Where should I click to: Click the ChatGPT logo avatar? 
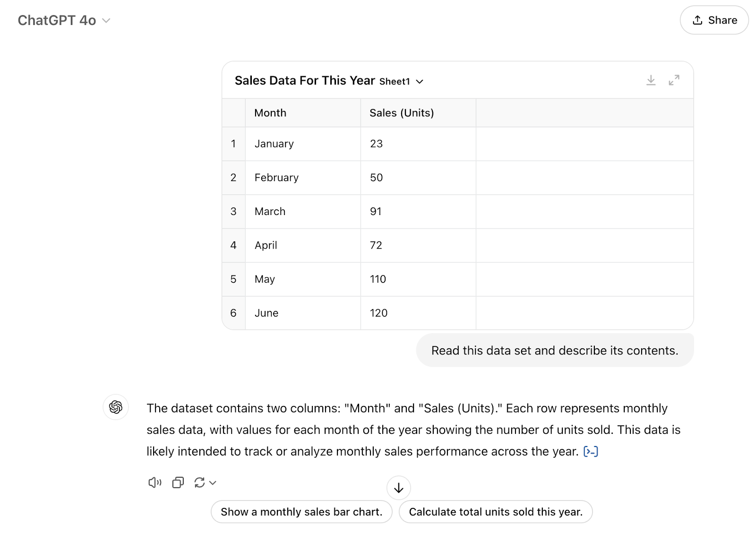pyautogui.click(x=115, y=408)
